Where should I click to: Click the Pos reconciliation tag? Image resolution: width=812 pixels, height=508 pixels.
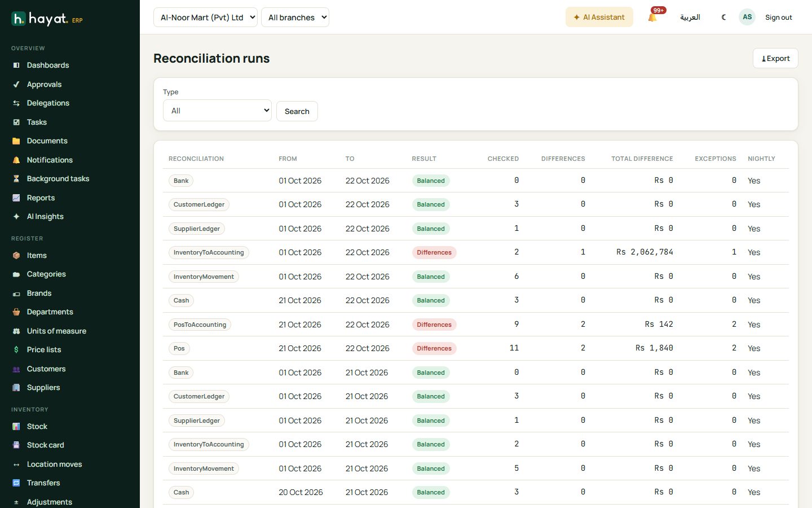pyautogui.click(x=179, y=348)
